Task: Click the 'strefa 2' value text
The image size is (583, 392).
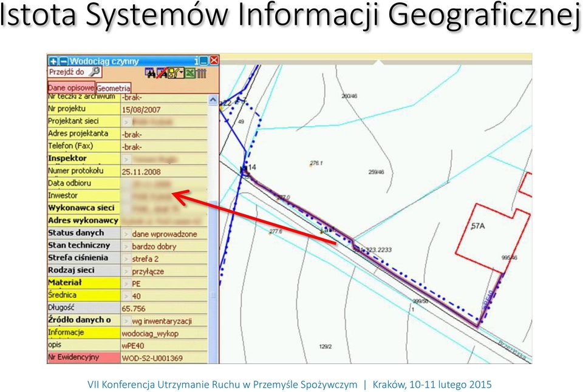Action: click(145, 259)
